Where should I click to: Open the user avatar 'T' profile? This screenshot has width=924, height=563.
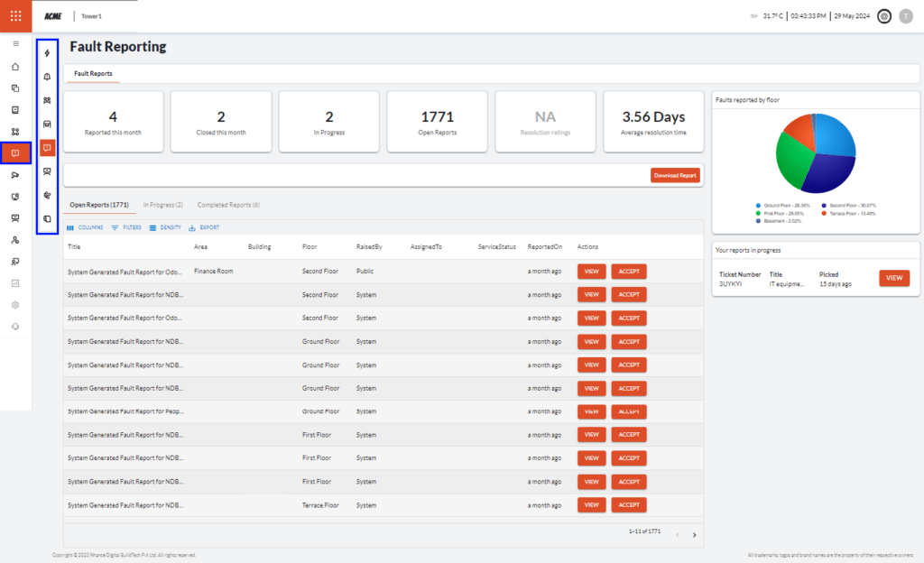coord(906,16)
